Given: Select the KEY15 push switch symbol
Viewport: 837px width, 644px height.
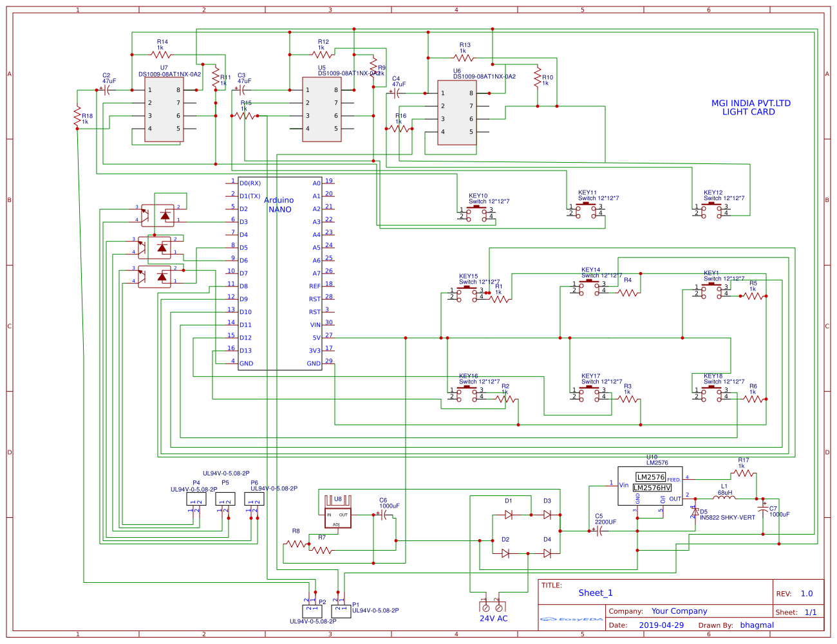Looking at the screenshot, I should 467,293.
